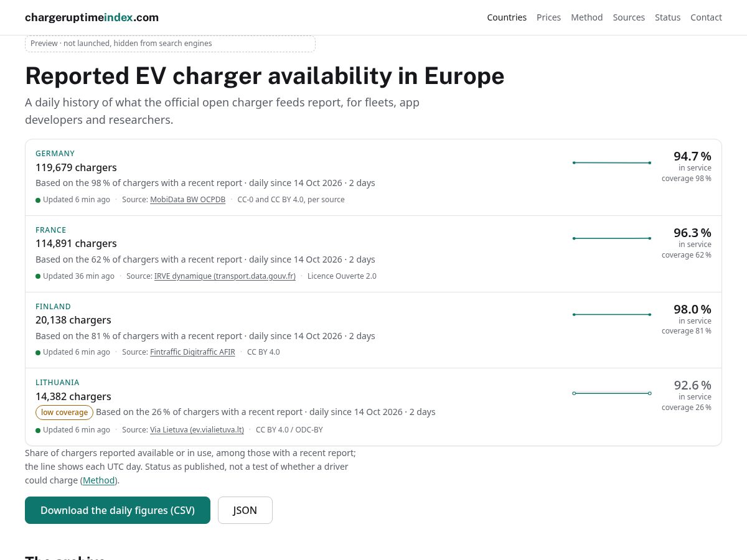
Task: Click the Lithuania availability sparkline
Action: [x=611, y=393]
